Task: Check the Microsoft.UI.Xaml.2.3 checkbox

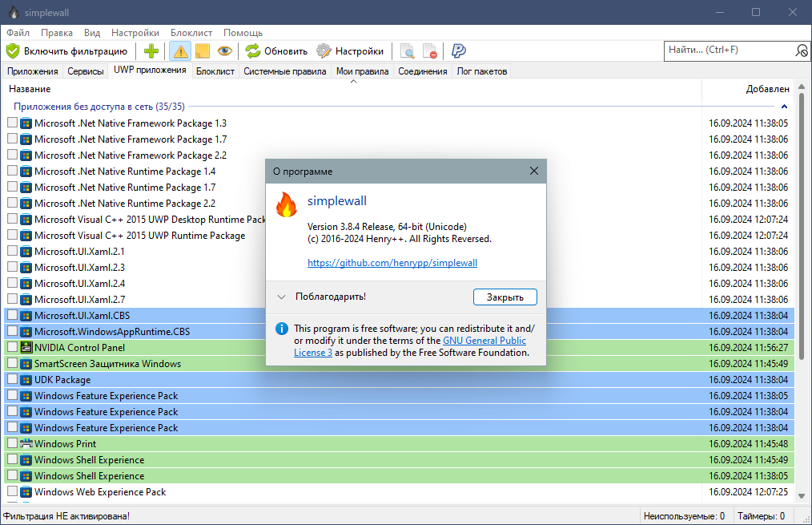Action: [13, 267]
